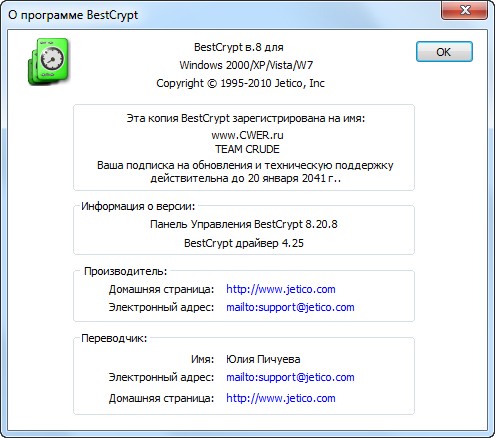Viewport: 495px width, 438px height.
Task: Click the Производитель group label
Action: [125, 271]
